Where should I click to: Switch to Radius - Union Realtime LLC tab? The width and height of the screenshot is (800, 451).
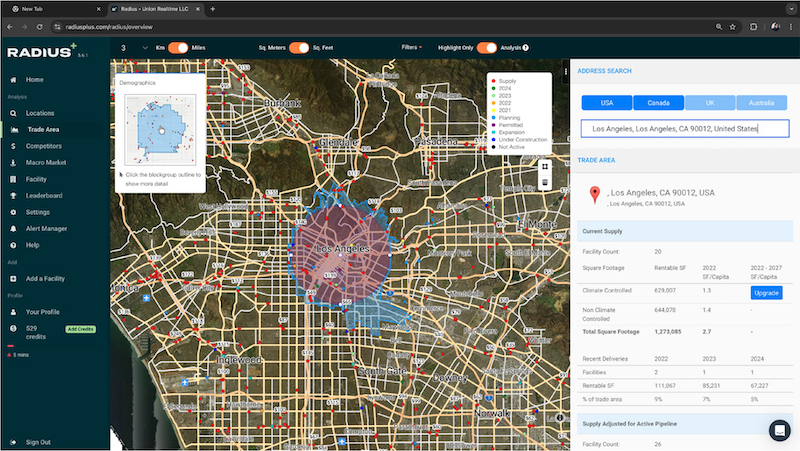tap(154, 9)
